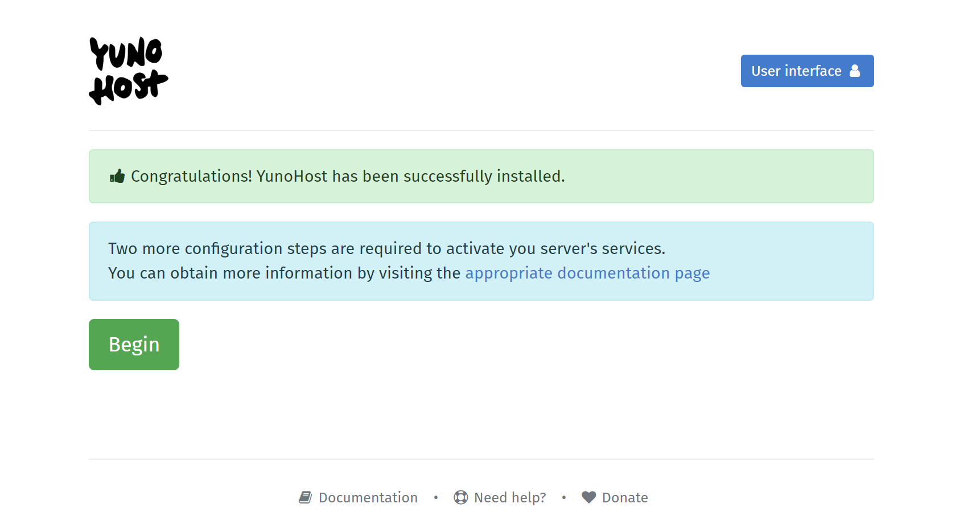980x532 pixels.
Task: Click the green congratulations success banner
Action: click(x=481, y=176)
